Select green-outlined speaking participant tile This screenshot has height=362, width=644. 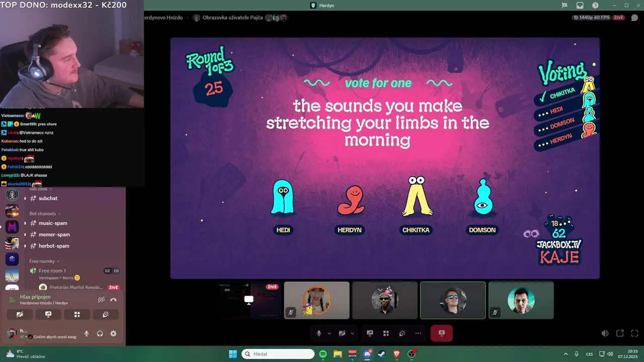click(453, 300)
